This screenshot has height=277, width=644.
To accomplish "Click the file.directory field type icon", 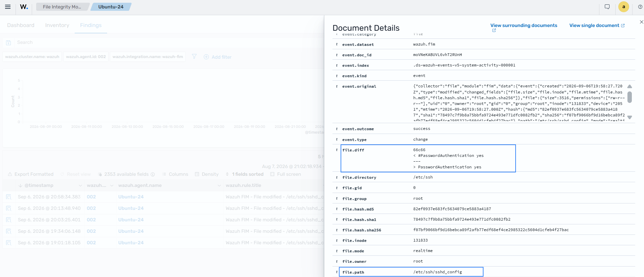I will (x=337, y=177).
